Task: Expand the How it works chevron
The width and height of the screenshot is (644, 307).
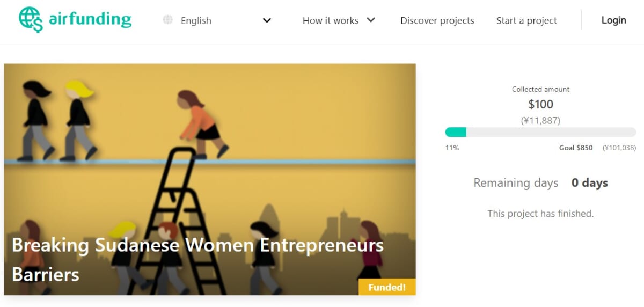Action: click(371, 20)
